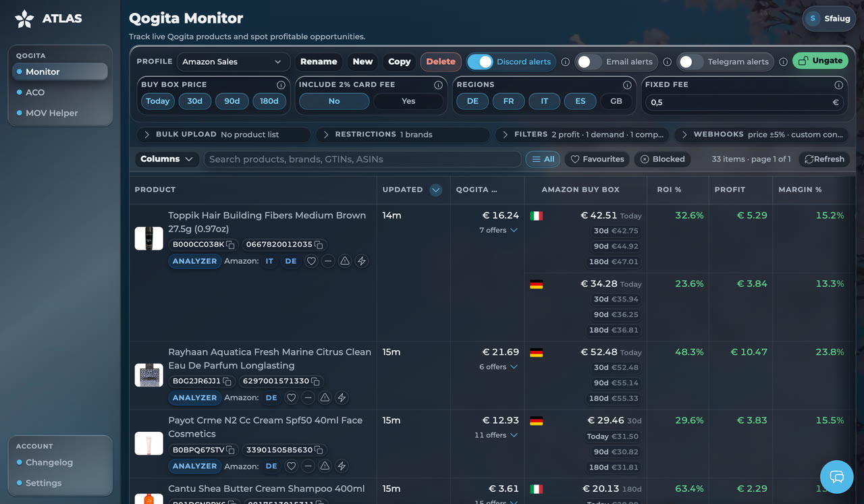
Task: Open the Regions info icon
Action: coord(628,85)
